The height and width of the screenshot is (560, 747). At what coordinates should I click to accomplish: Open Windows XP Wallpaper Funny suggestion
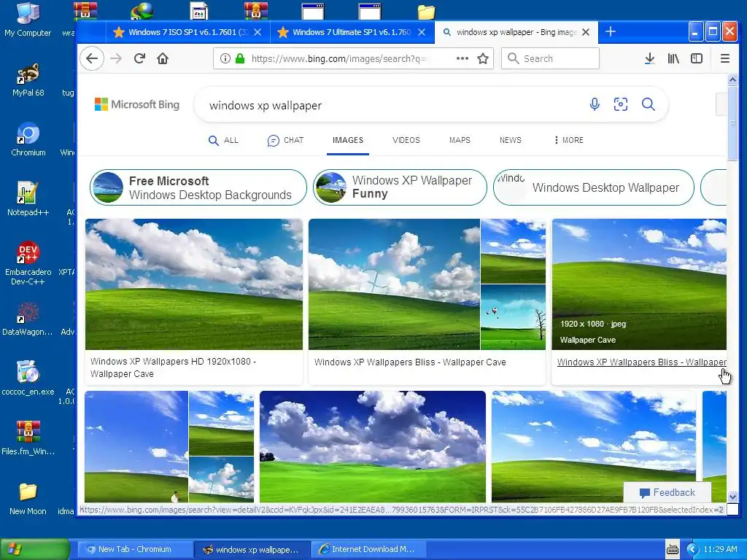400,187
